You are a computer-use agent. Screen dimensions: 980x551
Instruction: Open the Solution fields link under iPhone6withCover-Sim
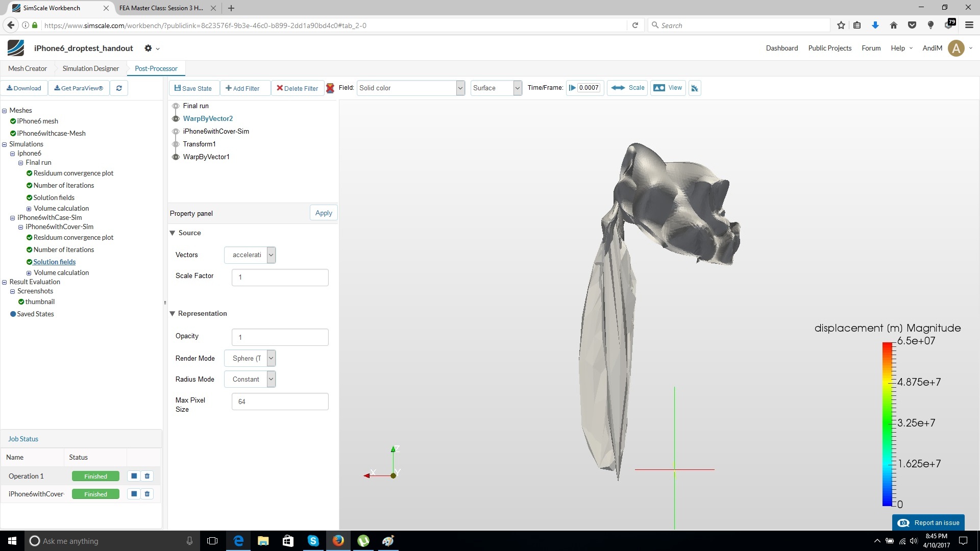point(54,262)
